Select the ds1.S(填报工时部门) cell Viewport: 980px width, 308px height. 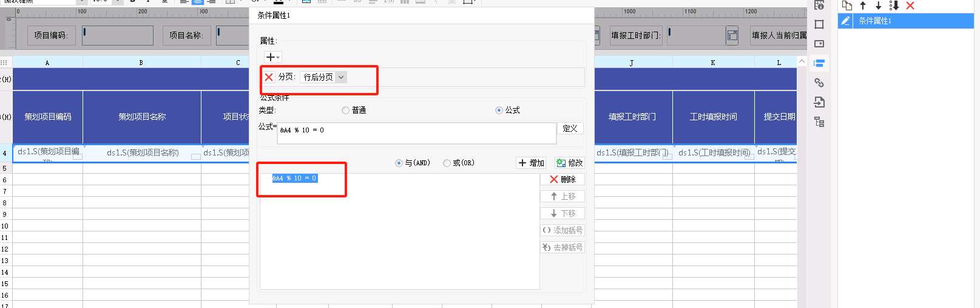632,153
